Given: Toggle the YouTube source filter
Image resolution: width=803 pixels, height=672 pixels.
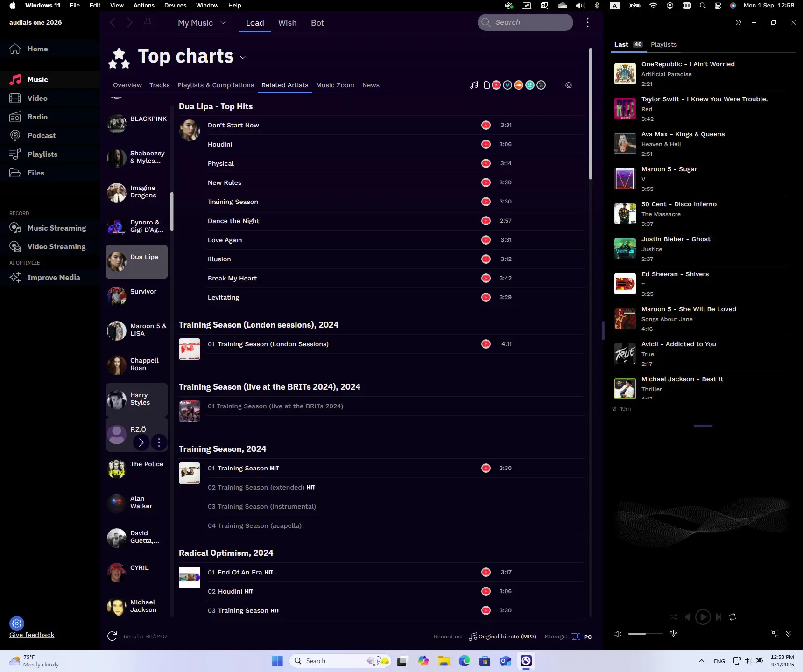Looking at the screenshot, I should tap(496, 85).
